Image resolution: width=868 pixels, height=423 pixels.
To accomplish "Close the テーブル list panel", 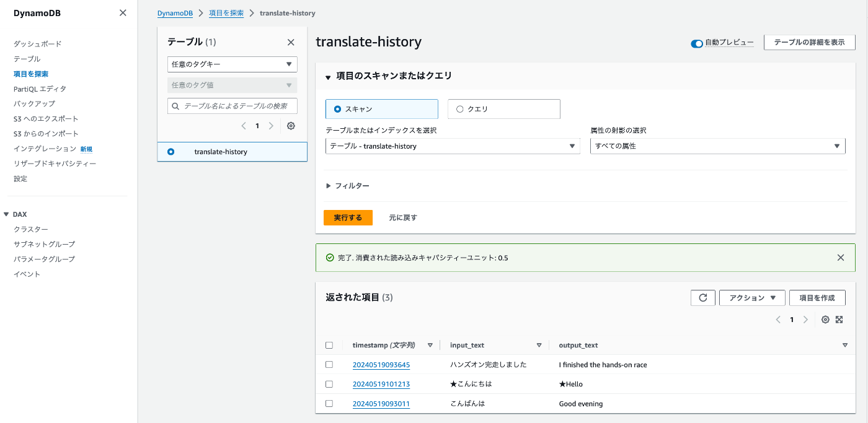I will 291,42.
